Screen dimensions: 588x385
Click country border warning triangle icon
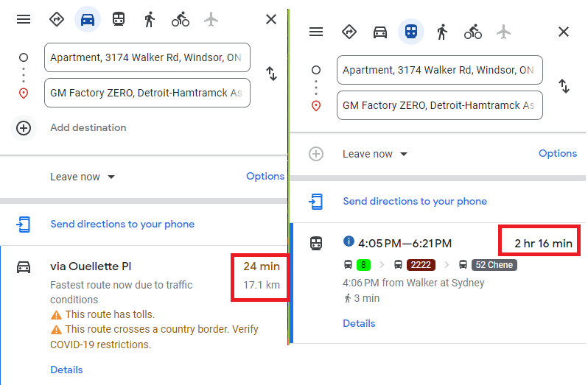pyautogui.click(x=56, y=330)
